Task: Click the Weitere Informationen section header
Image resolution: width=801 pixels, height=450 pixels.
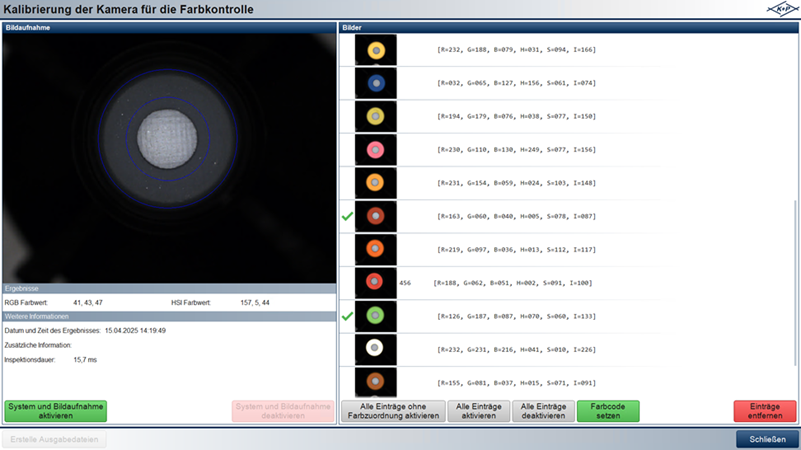Action: tap(169, 317)
